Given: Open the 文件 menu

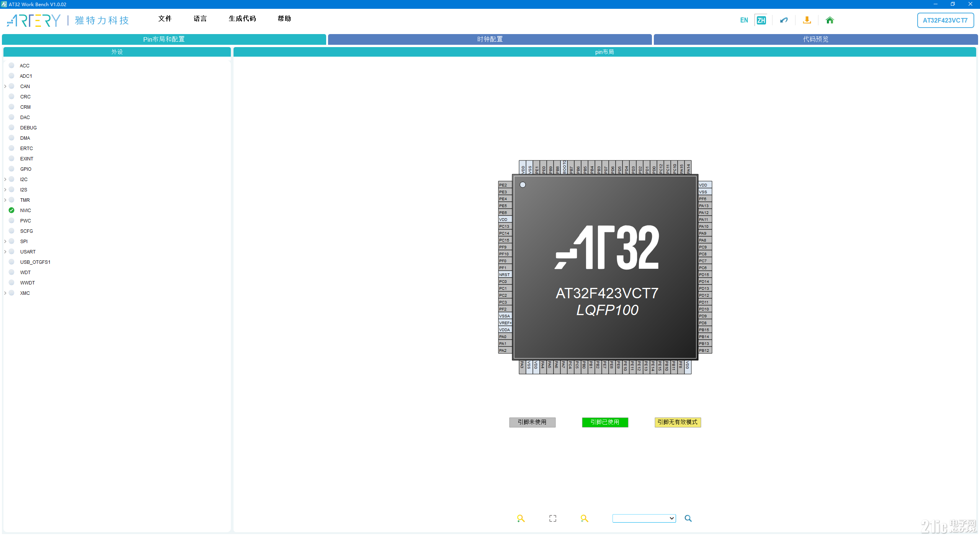Looking at the screenshot, I should click(165, 18).
